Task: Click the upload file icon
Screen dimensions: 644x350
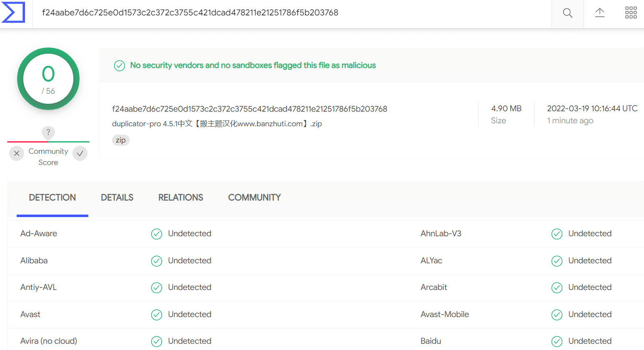Action: [600, 12]
